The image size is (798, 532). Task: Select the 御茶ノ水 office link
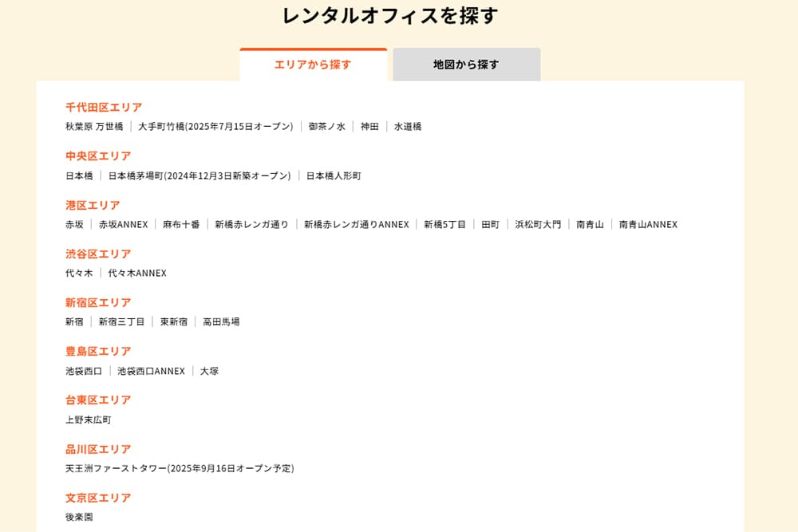coord(326,127)
